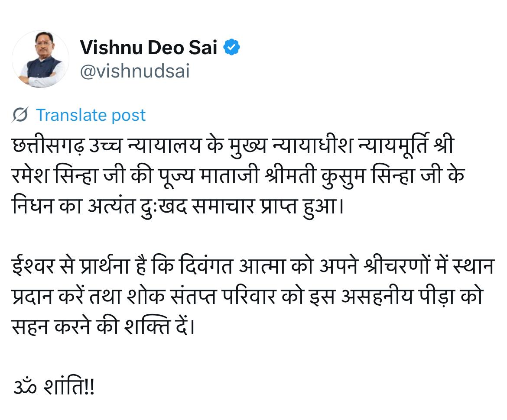Click the blue verified badge
The height and width of the screenshot is (420, 507).
[x=232, y=48]
